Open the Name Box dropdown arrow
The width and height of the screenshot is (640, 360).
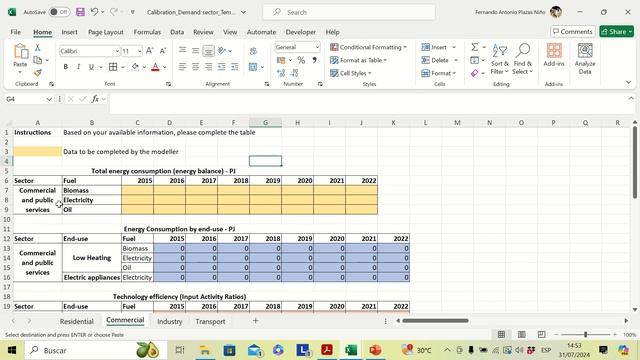click(x=49, y=99)
